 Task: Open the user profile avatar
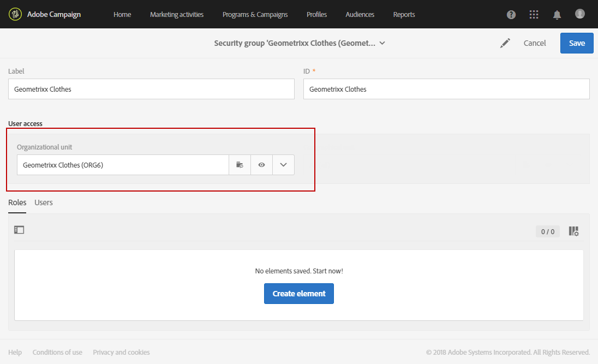[579, 14]
